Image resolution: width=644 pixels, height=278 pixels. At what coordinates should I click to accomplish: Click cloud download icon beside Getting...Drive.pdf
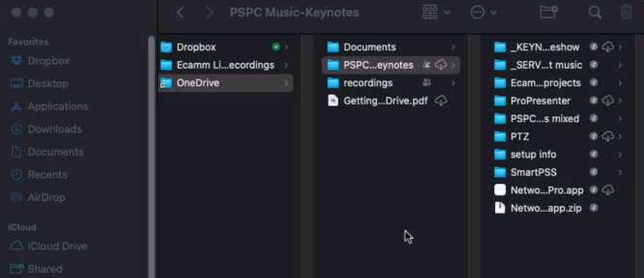(x=441, y=100)
